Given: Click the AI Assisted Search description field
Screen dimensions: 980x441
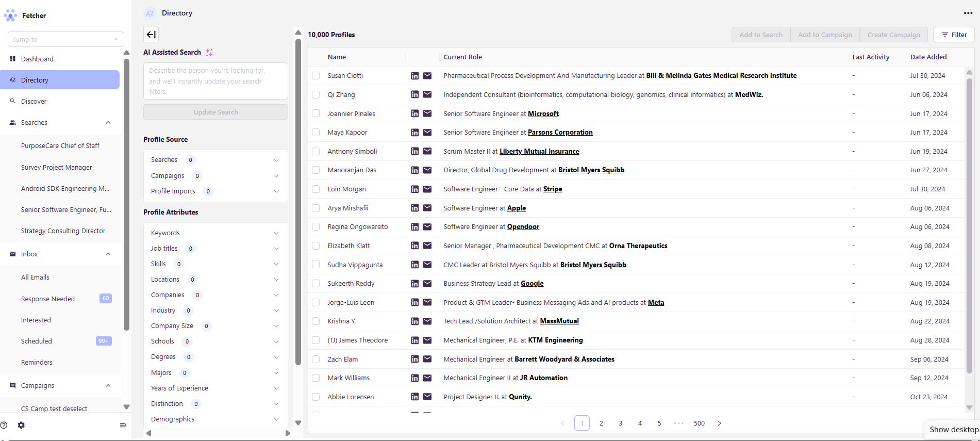Looking at the screenshot, I should click(215, 81).
